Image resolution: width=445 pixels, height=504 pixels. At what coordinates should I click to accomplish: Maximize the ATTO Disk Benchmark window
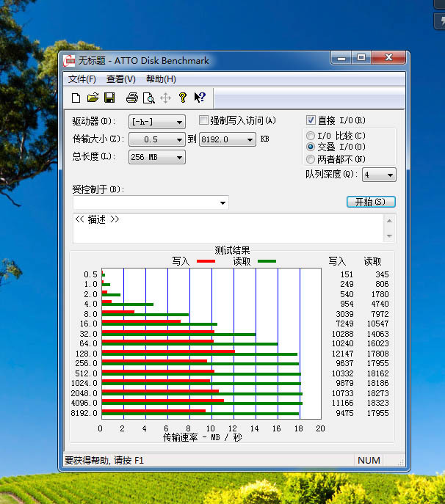[x=361, y=58]
